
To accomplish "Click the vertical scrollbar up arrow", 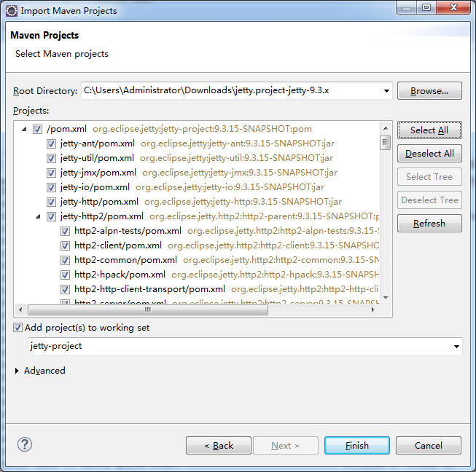I will (x=386, y=128).
